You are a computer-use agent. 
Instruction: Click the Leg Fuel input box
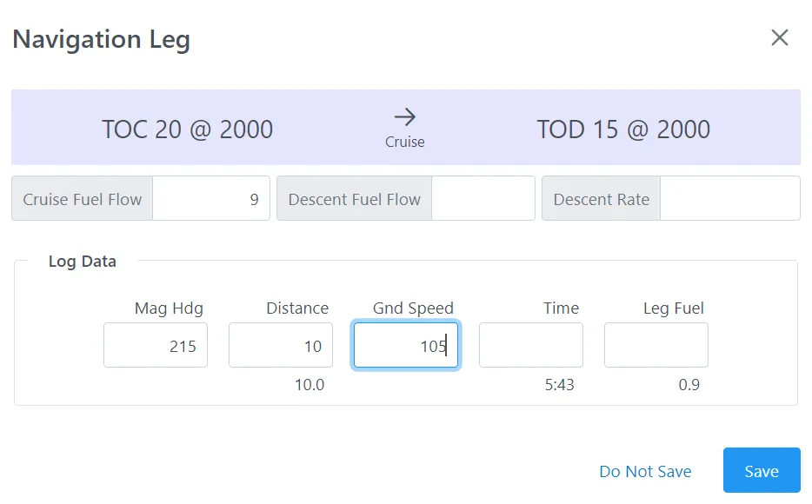pyautogui.click(x=656, y=346)
